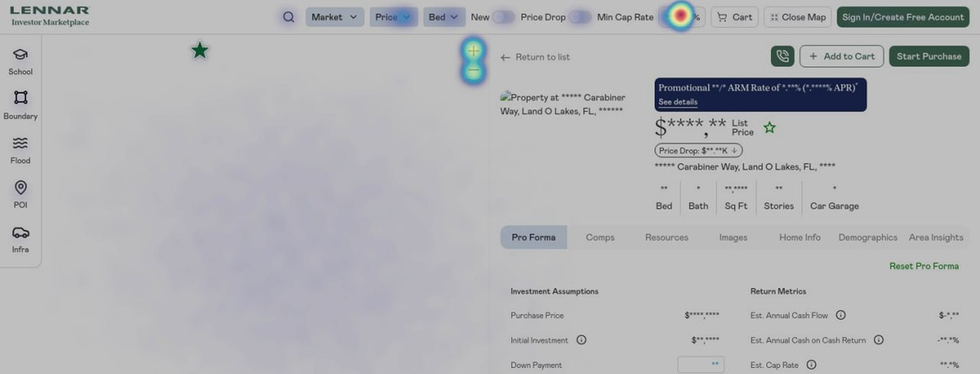
Task: Click the search magnifier icon
Action: (x=288, y=17)
